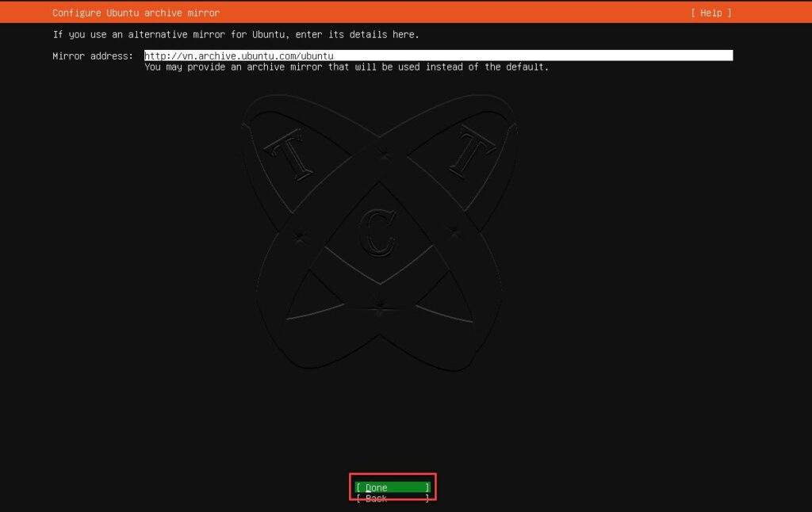Click 'Configure Ubuntu archive mirror' title text

(x=136, y=13)
